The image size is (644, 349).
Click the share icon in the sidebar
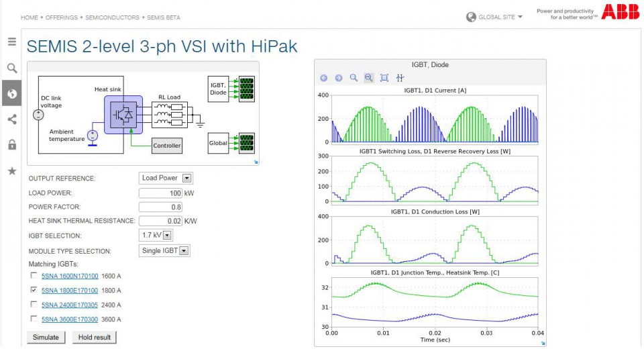12,119
